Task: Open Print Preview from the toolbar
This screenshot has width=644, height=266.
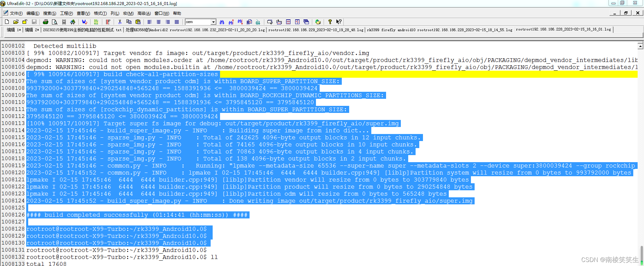Action: [55, 22]
